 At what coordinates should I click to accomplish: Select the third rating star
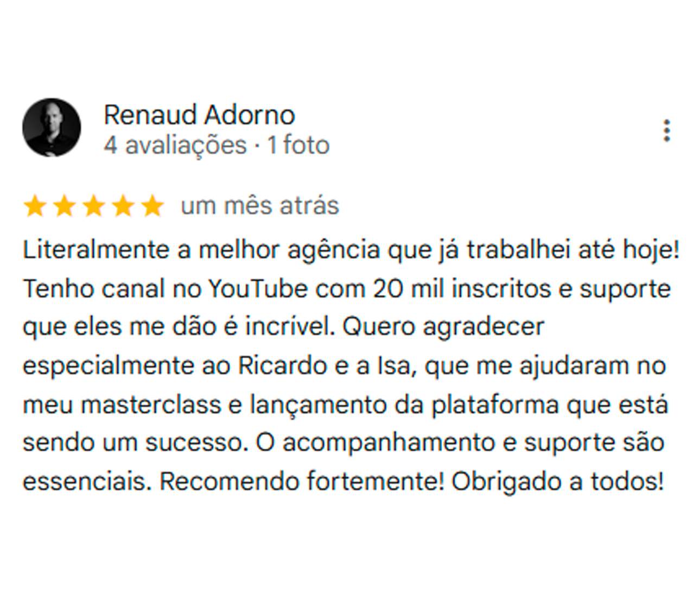pyautogui.click(x=94, y=206)
